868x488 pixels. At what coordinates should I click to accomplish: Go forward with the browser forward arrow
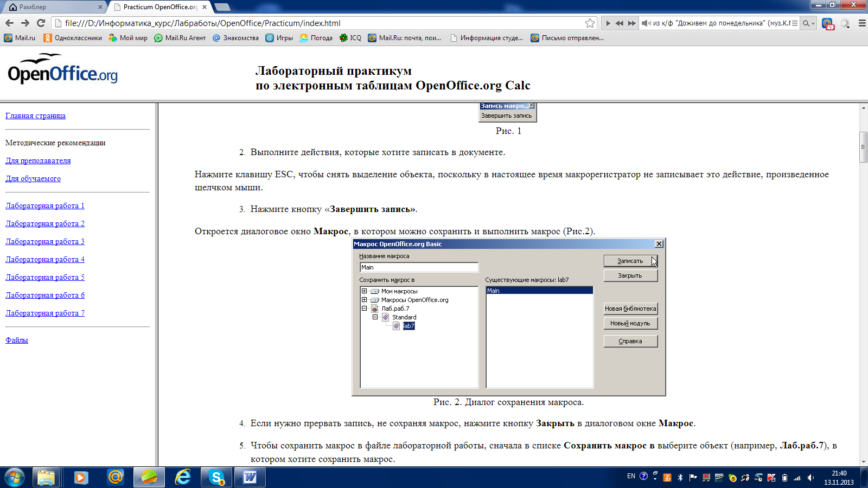(25, 23)
